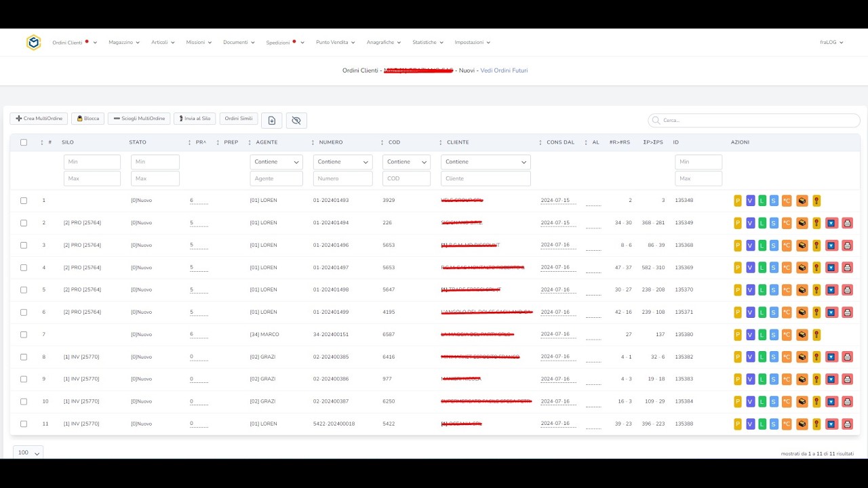Click the printer icon for order 135371
Viewport: 868px width, 488px height.
[x=847, y=312]
